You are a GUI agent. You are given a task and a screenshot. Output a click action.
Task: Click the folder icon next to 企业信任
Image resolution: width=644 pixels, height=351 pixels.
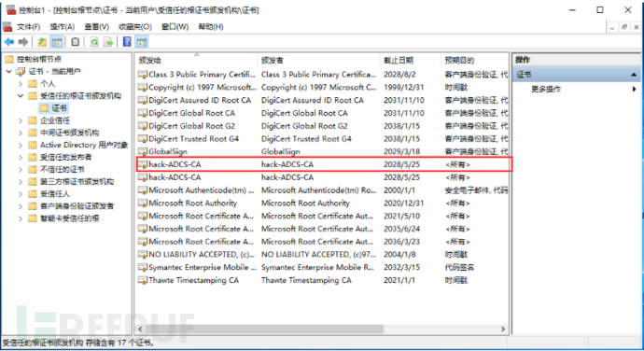click(33, 120)
